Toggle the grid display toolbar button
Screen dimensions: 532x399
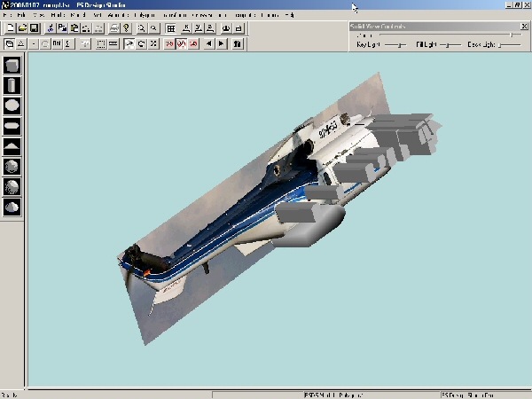click(x=171, y=28)
